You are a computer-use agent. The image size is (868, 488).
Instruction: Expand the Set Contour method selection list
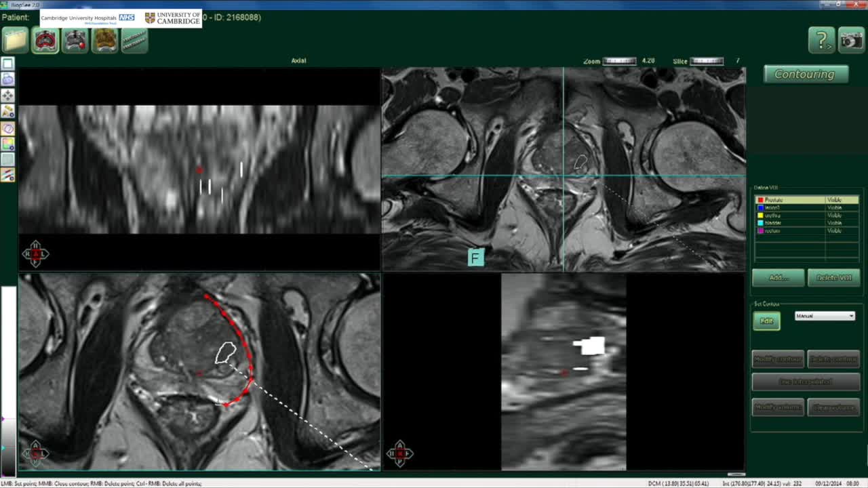(825, 316)
